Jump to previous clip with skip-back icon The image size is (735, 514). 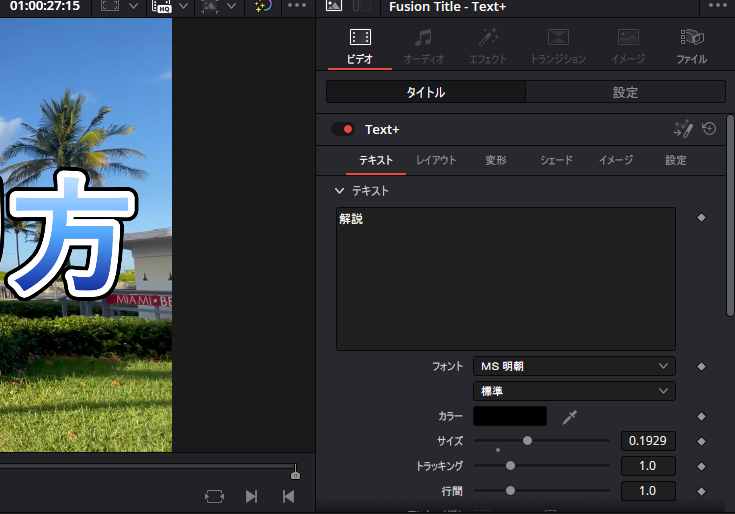coord(288,496)
